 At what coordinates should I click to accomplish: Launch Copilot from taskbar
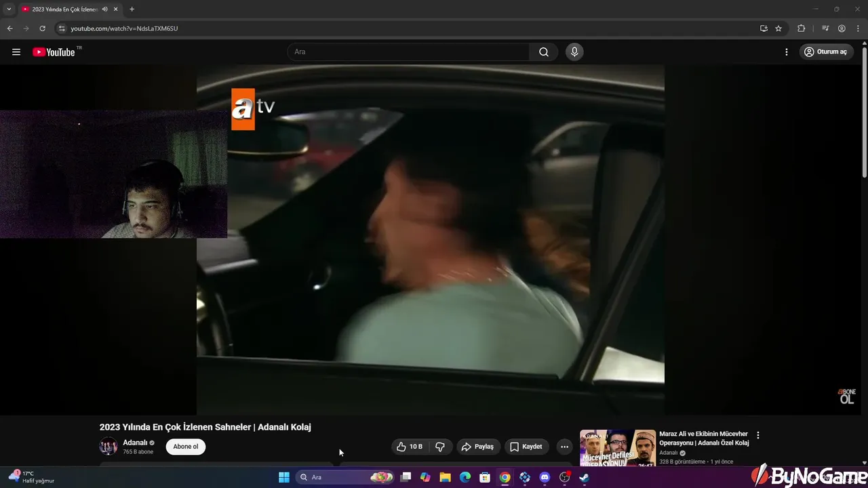[425, 477]
